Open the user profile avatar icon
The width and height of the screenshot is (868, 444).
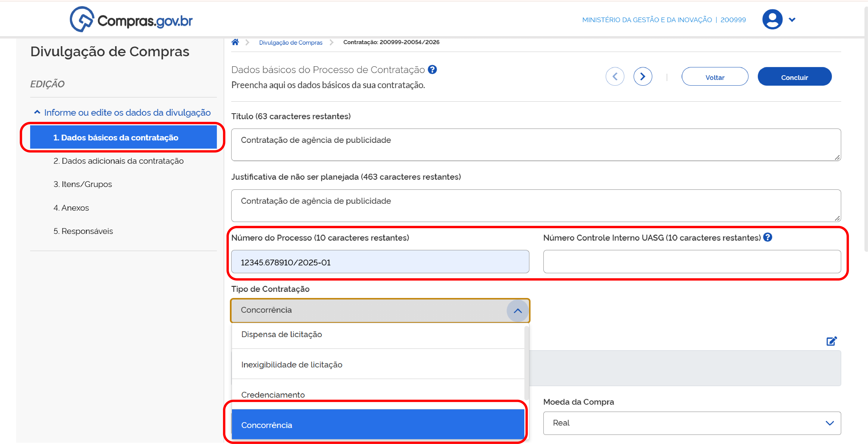pyautogui.click(x=772, y=20)
